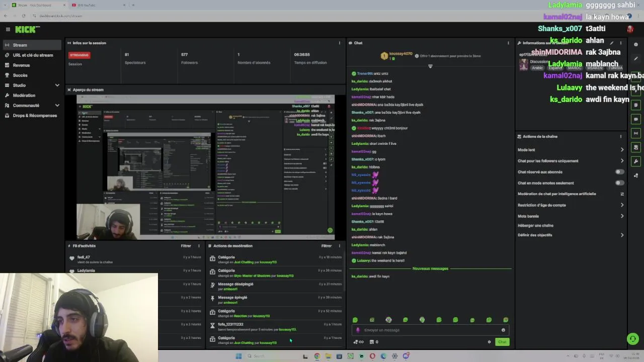
Task: Click the fofo_123111232 ban entry
Action: pyautogui.click(x=275, y=327)
